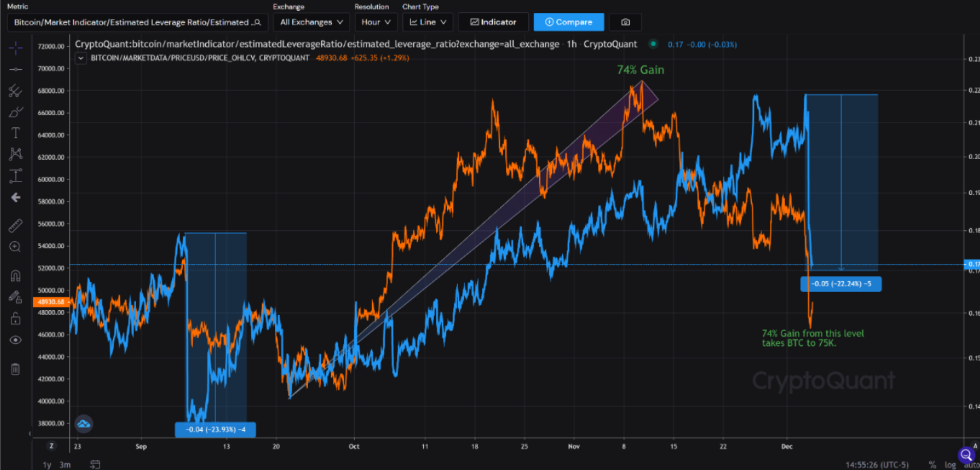Viewport: 980px width, 470px height.
Task: Select the ruler measure tool
Action: [15, 226]
